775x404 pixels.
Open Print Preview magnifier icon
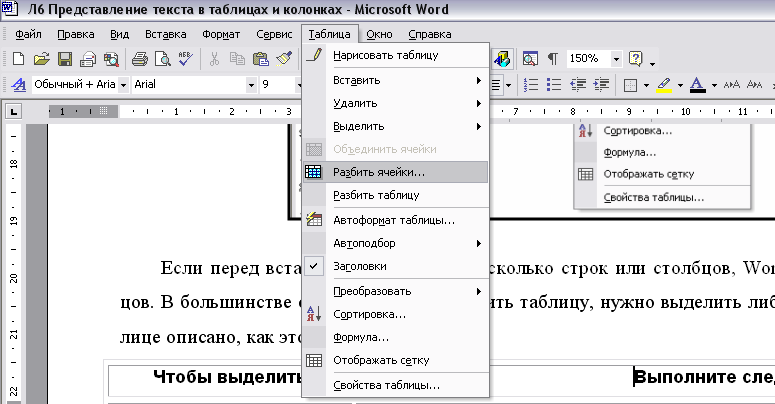[163, 59]
